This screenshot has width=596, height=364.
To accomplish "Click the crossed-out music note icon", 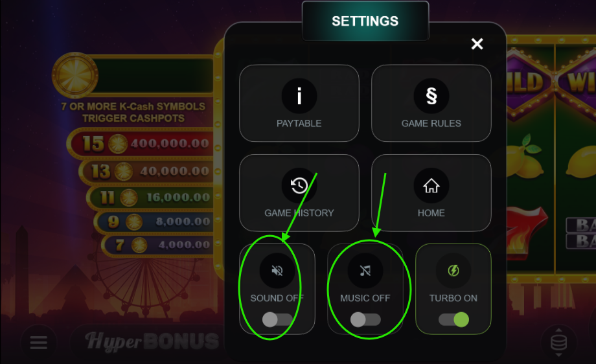I will [365, 271].
